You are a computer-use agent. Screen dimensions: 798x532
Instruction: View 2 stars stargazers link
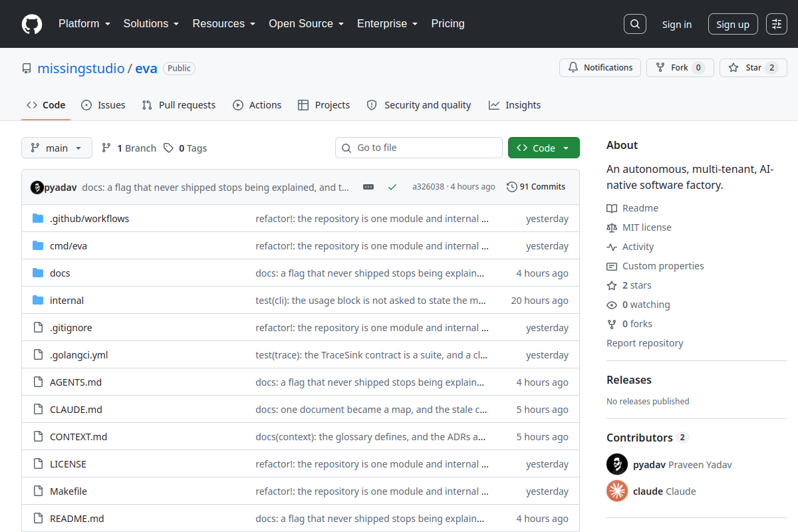tap(629, 285)
